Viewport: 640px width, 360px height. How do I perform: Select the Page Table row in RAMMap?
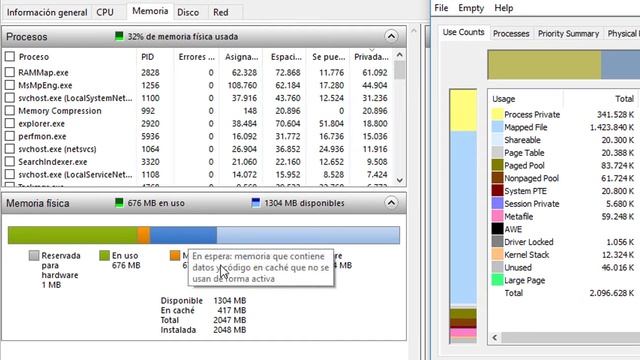564,153
